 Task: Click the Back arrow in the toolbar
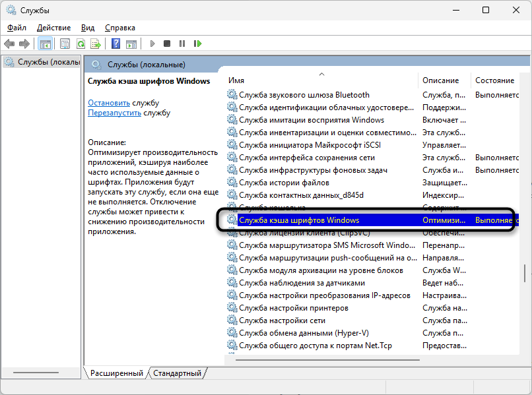[9, 44]
